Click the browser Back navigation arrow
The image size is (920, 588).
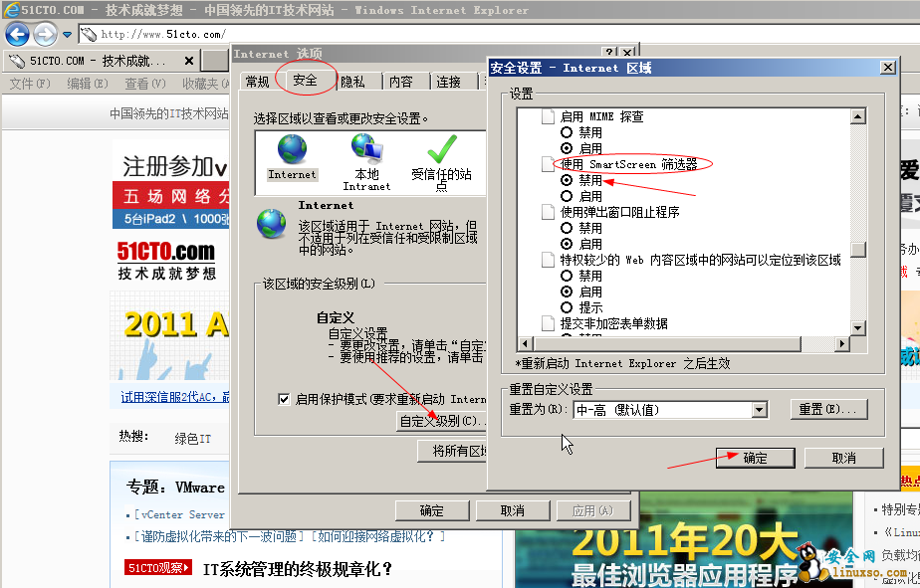click(x=17, y=34)
